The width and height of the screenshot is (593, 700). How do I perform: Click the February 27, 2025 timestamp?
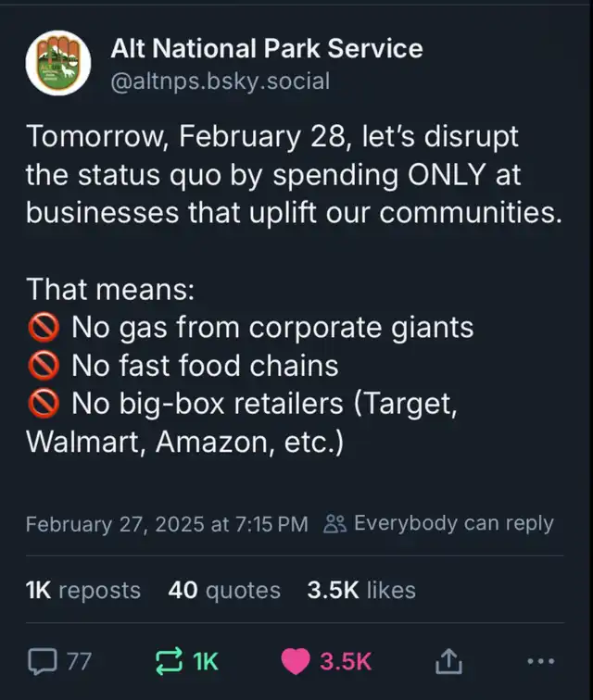click(x=167, y=524)
